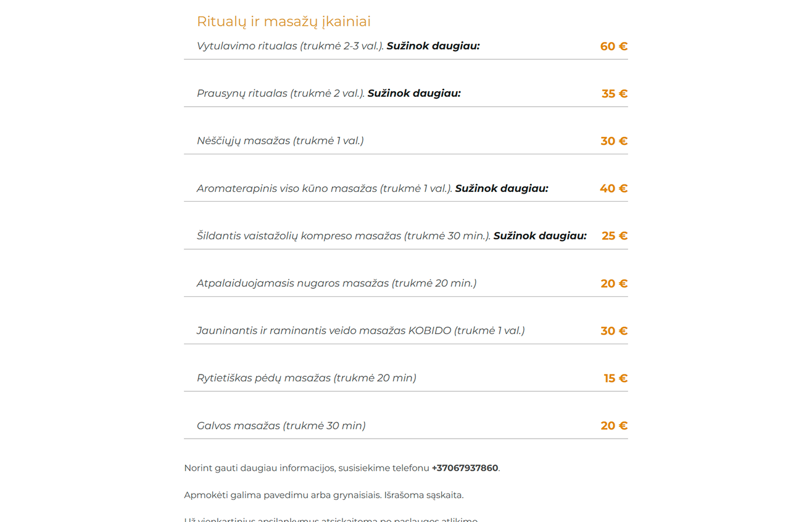The height and width of the screenshot is (522, 812).
Task: Select the Aromaterapinis viso kūno masažas text
Action: click(x=324, y=189)
